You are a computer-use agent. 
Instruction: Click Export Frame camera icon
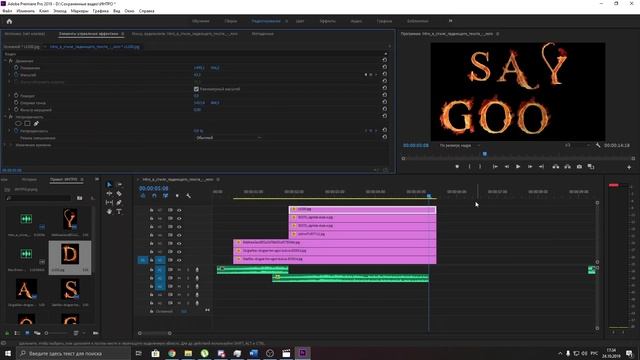(579, 167)
